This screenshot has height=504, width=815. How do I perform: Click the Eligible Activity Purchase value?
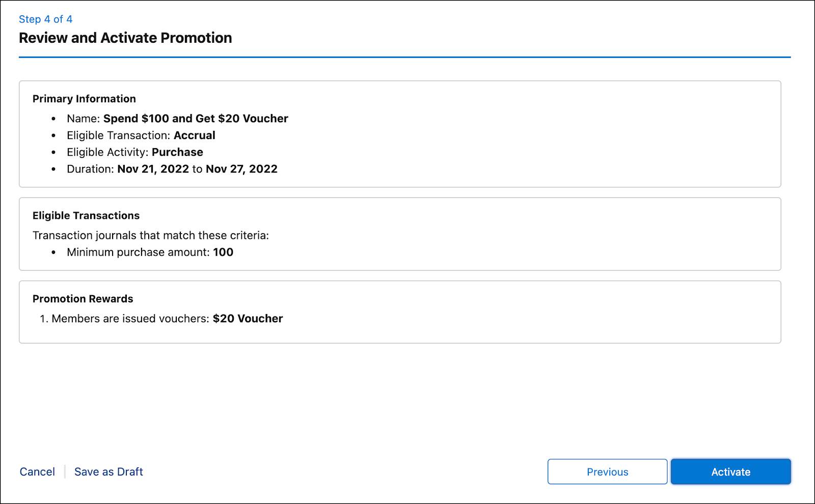pyautogui.click(x=177, y=152)
